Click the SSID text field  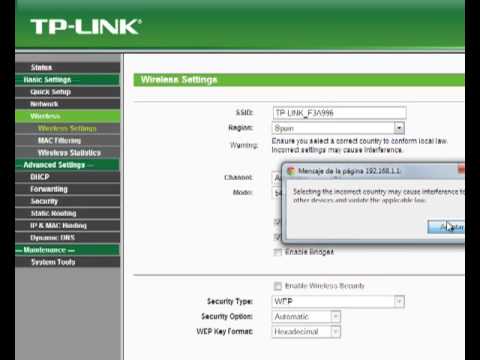339,113
